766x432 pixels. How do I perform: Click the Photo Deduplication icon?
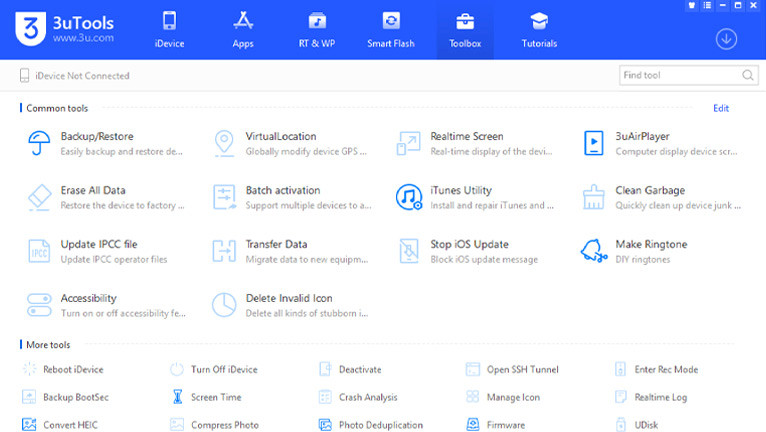[x=325, y=425]
